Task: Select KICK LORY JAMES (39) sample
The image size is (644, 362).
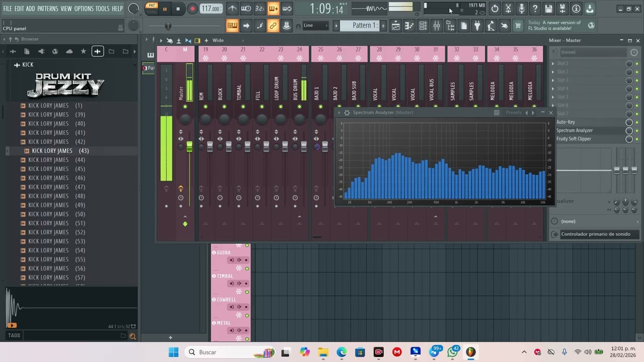Action: point(56,115)
